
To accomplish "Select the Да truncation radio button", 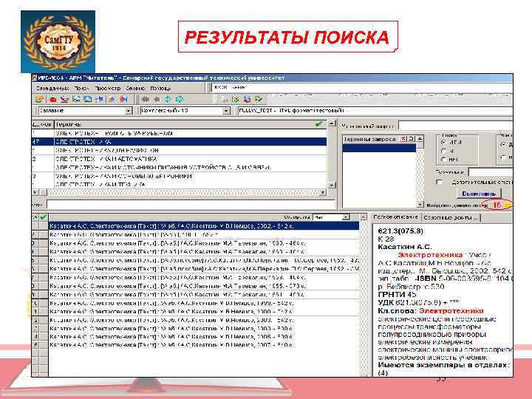I will 503,144.
